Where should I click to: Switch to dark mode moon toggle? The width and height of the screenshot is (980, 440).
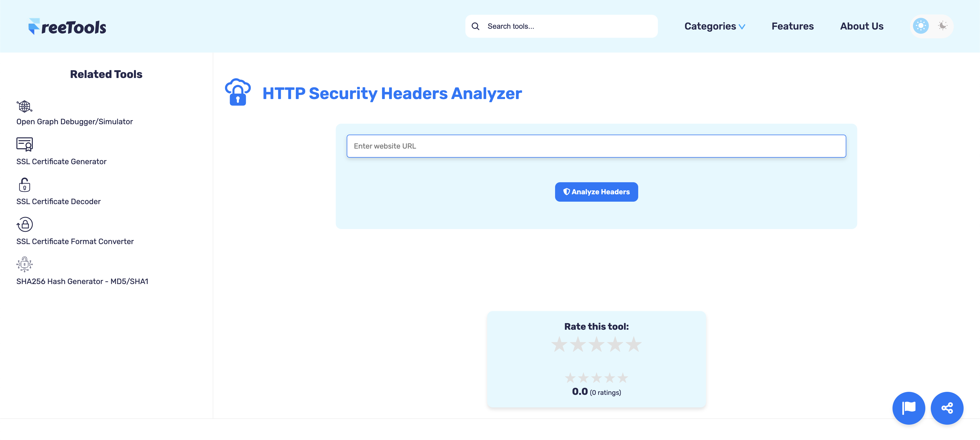942,26
